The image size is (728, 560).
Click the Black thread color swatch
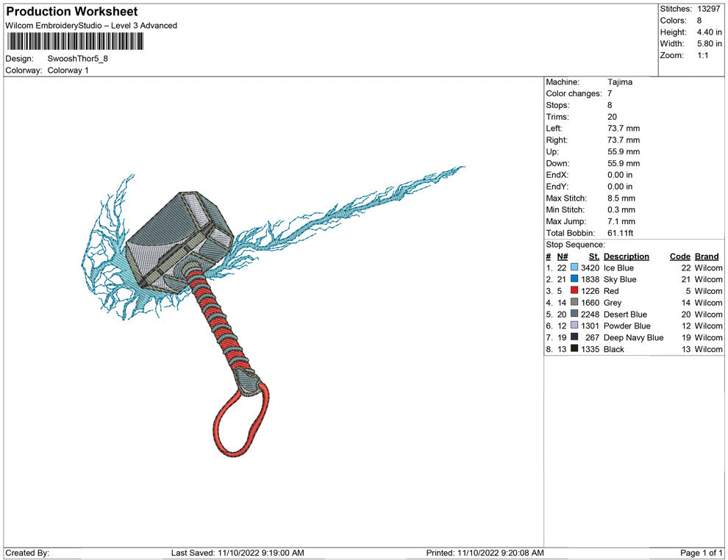coord(574,348)
